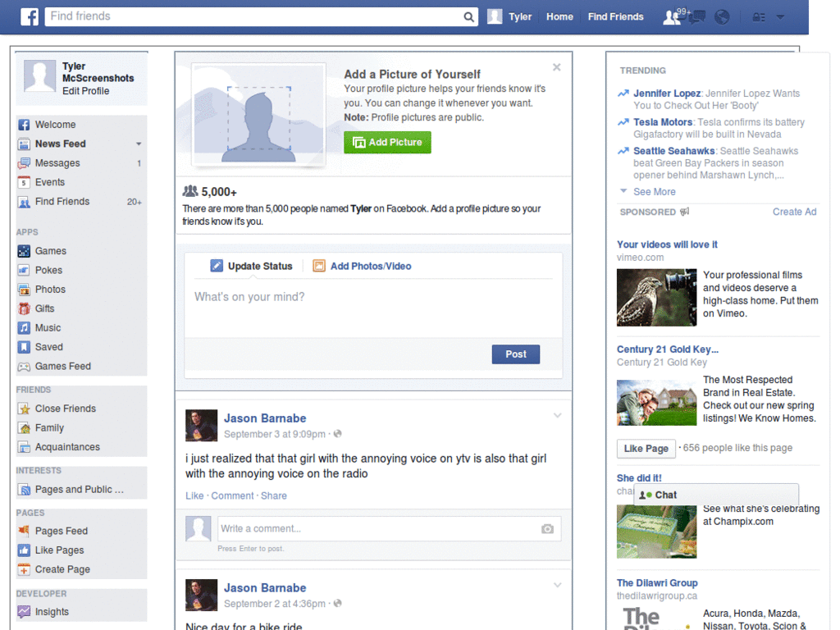Open the Saved bookmark icon
This screenshot has width=840, height=630.
[24, 347]
